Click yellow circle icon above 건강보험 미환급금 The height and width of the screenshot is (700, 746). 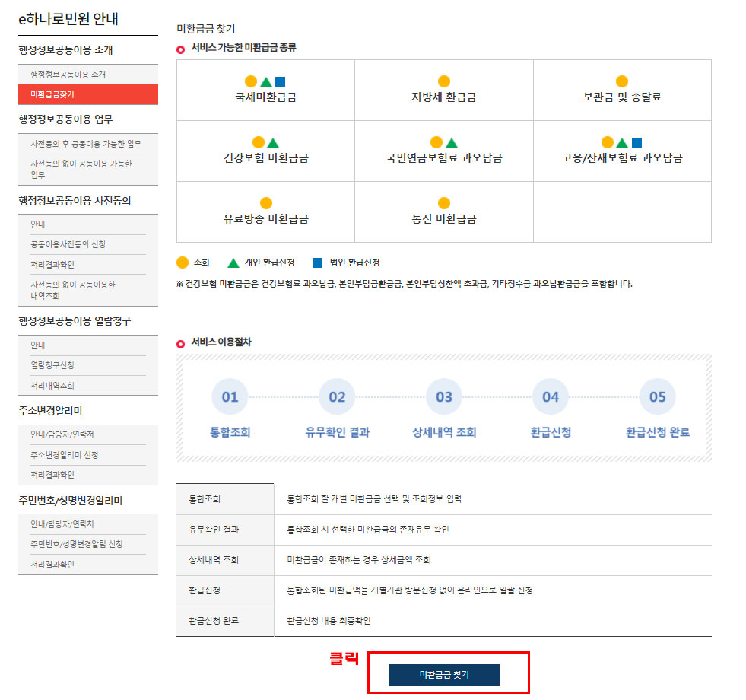pos(259,142)
